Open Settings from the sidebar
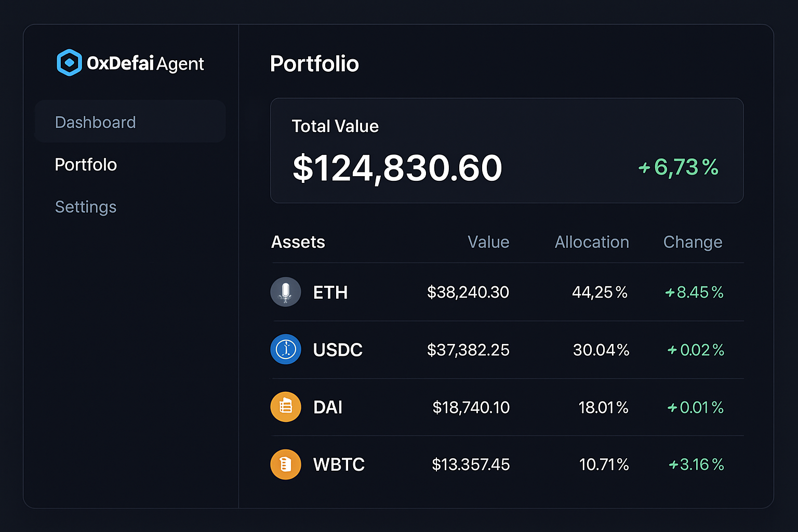This screenshot has height=532, width=798. tap(86, 207)
